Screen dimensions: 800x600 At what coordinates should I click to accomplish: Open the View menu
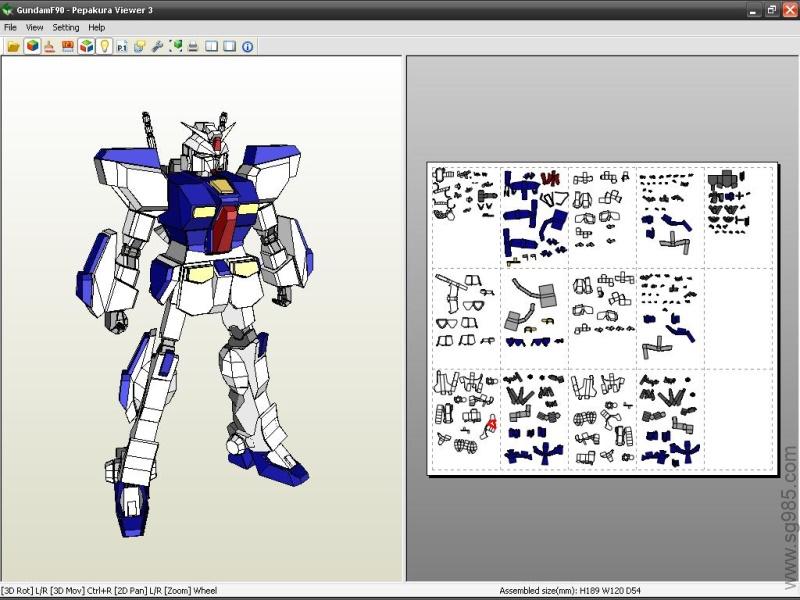click(34, 27)
